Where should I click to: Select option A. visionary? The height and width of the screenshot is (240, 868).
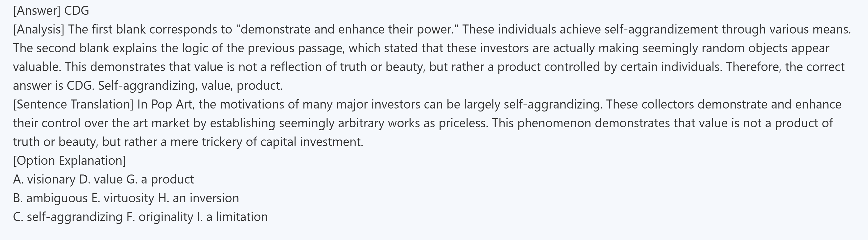pyautogui.click(x=44, y=179)
